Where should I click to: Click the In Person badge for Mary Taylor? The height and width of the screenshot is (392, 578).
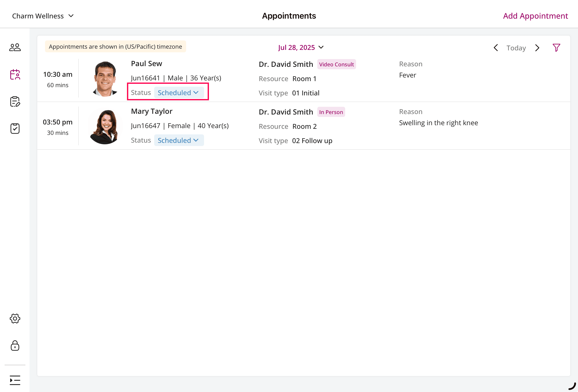tap(331, 112)
